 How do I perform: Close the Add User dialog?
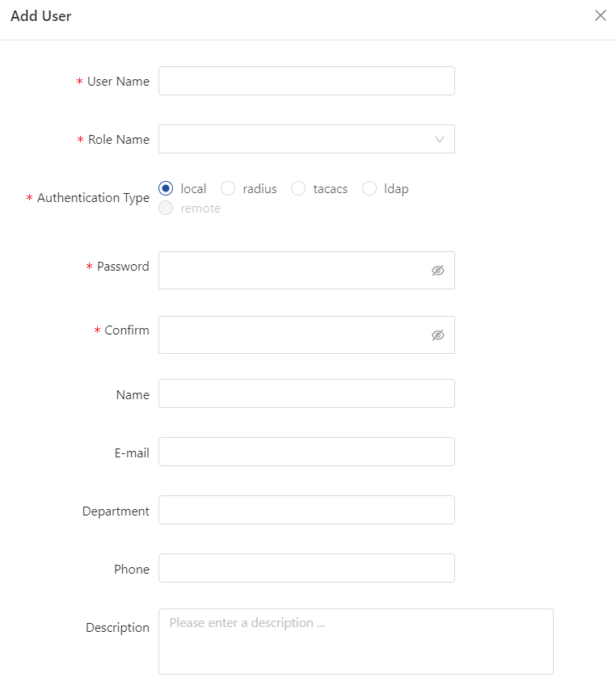point(601,15)
